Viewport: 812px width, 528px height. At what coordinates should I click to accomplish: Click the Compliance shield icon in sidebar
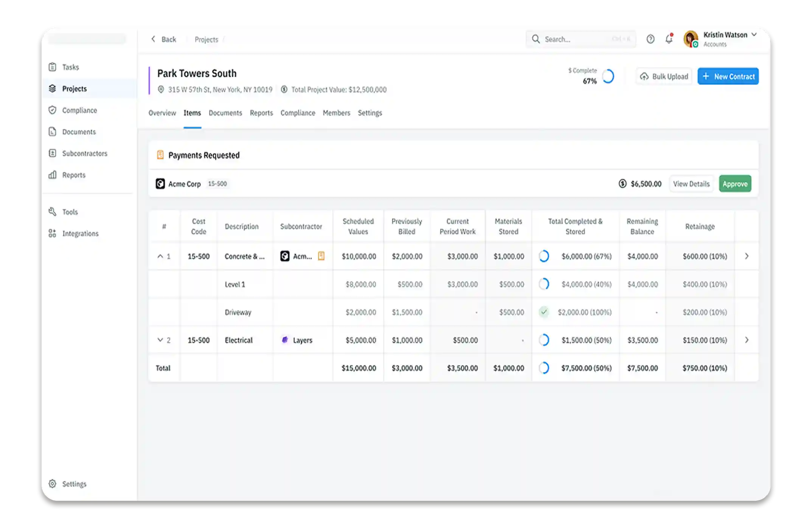pos(53,110)
